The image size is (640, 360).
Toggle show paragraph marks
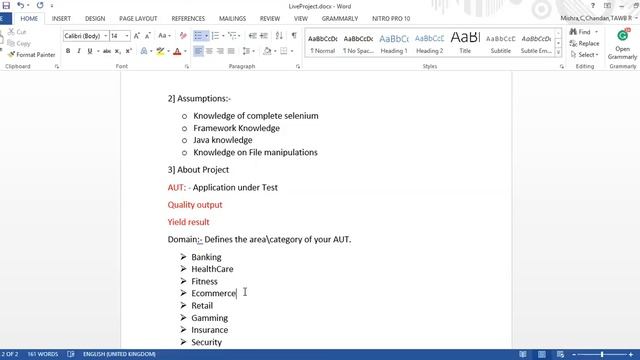[x=294, y=36]
